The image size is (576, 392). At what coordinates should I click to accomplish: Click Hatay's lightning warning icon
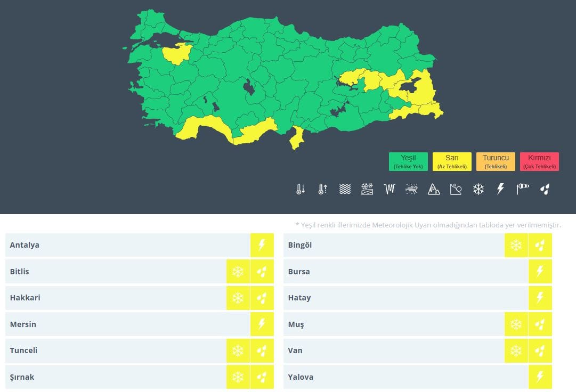tap(540, 298)
